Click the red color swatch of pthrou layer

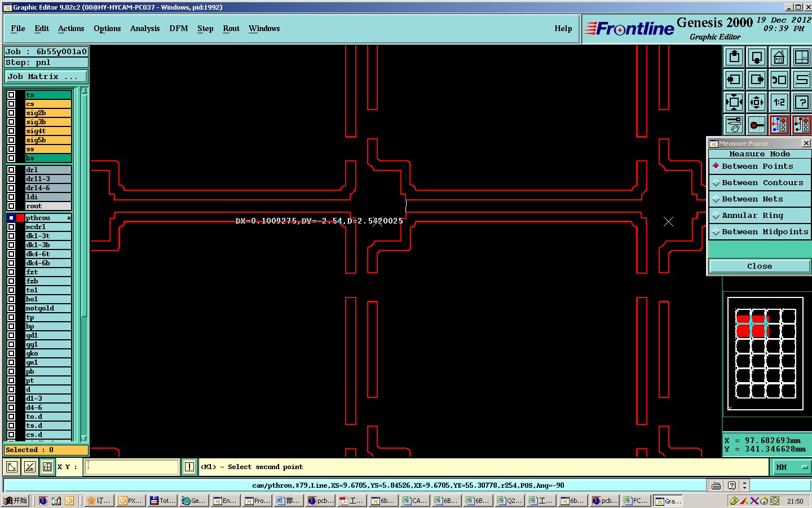point(20,218)
